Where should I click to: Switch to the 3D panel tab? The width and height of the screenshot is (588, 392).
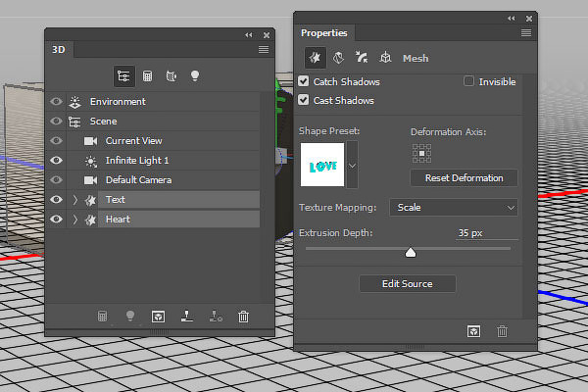[x=59, y=50]
